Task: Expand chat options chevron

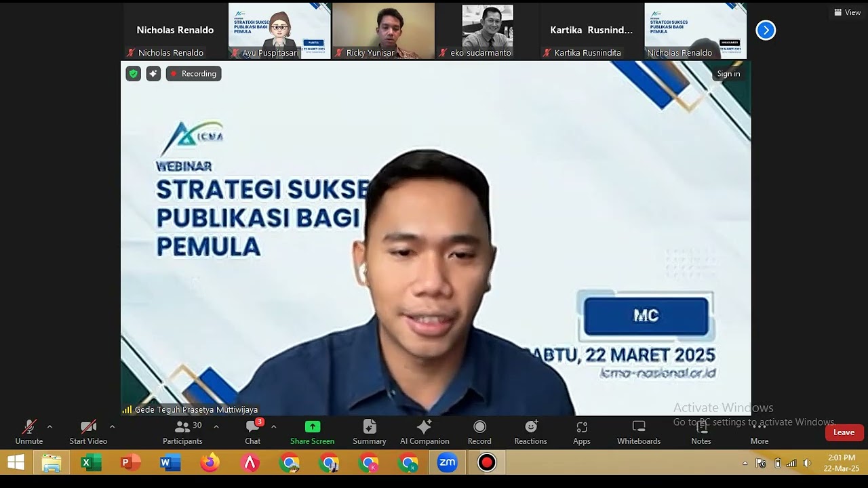Action: click(x=273, y=427)
